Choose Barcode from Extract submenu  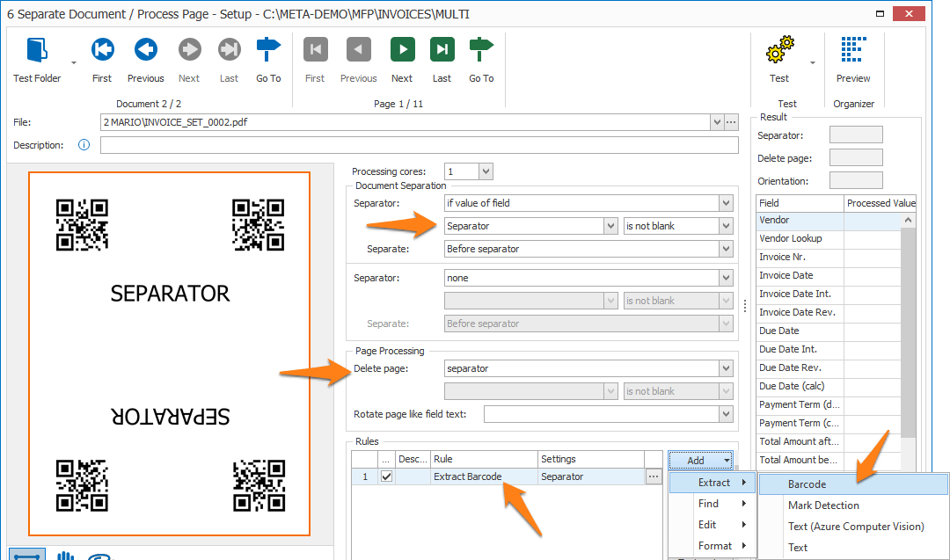pos(853,484)
